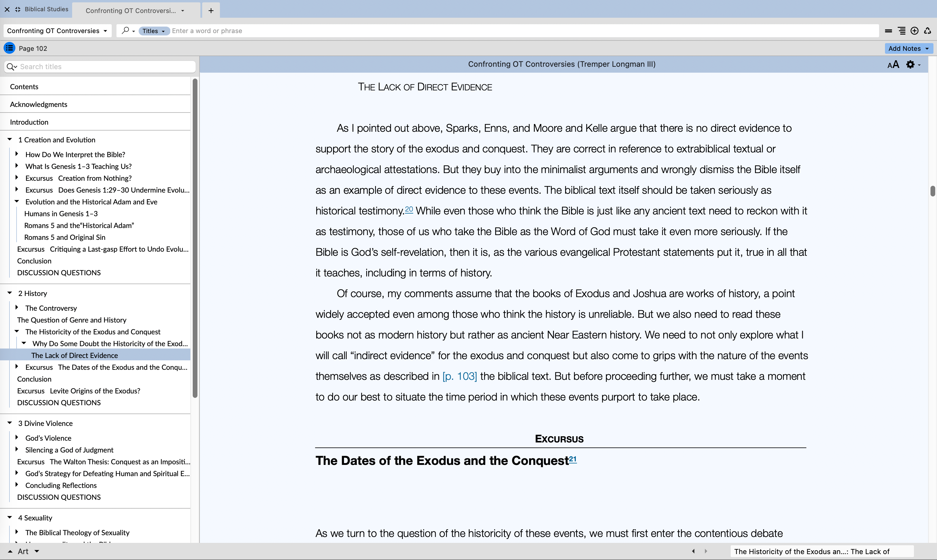Image resolution: width=937 pixels, height=560 pixels.
Task: Expand 'Concluding Reflections' section
Action: click(17, 484)
